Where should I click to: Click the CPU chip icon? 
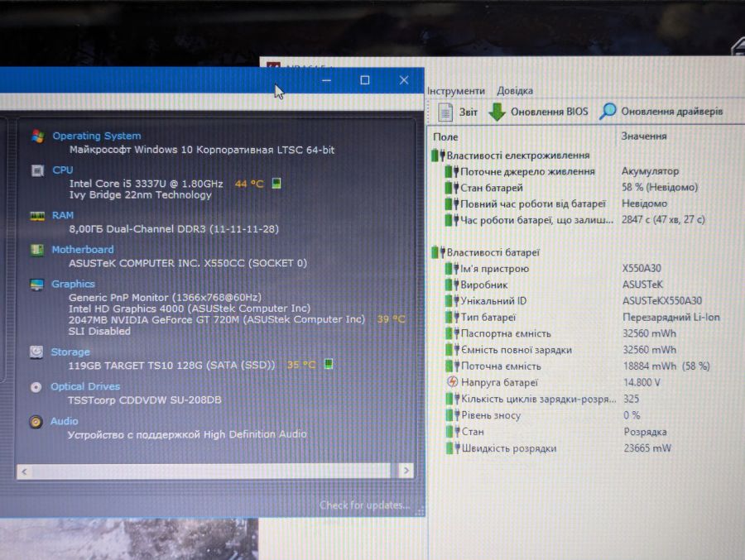click(x=37, y=170)
